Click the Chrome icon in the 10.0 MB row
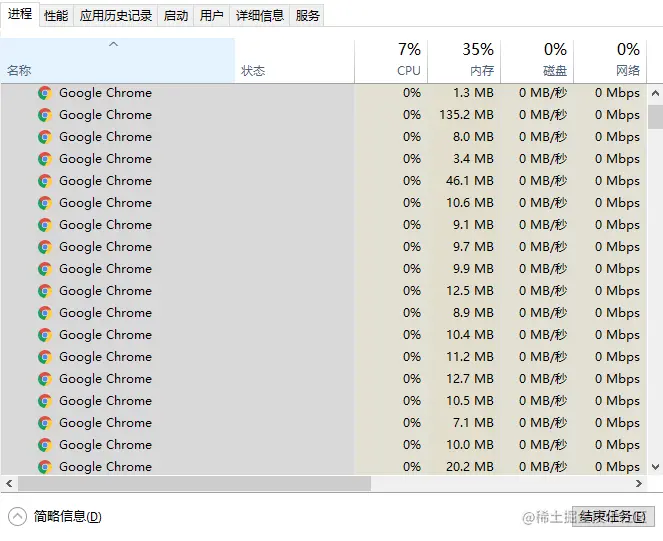Image resolution: width=663 pixels, height=541 pixels. [x=45, y=445]
